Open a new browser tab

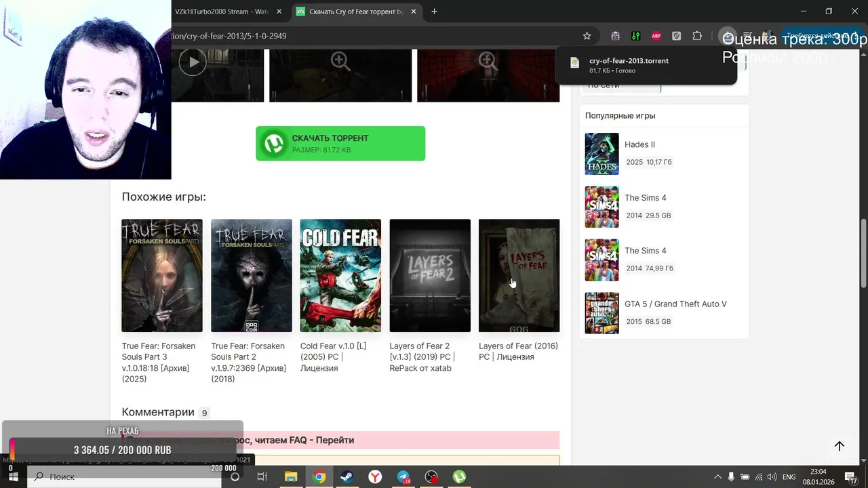tap(435, 12)
